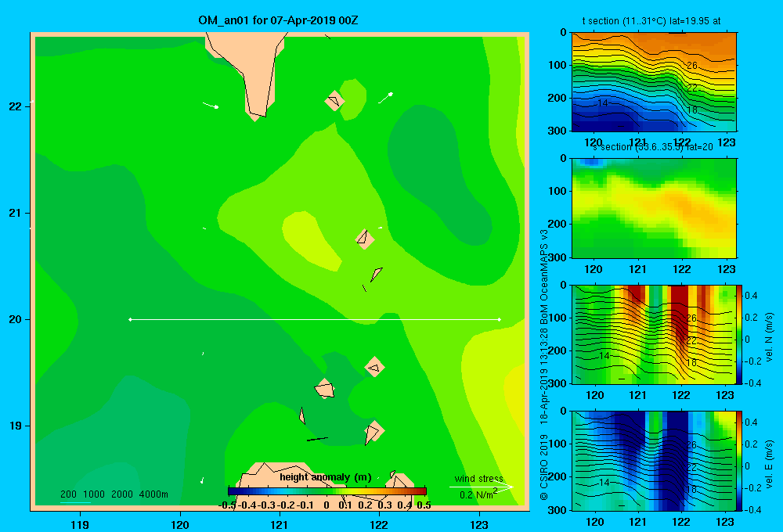The image size is (783, 532).
Task: Click the 'vel. N (m/s)' axis label
Action: point(769,337)
